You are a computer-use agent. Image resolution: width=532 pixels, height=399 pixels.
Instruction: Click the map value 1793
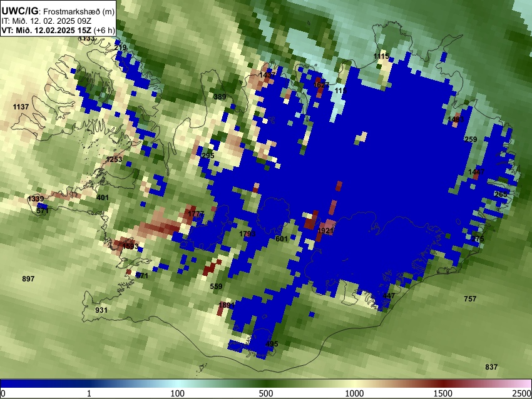pos(247,234)
